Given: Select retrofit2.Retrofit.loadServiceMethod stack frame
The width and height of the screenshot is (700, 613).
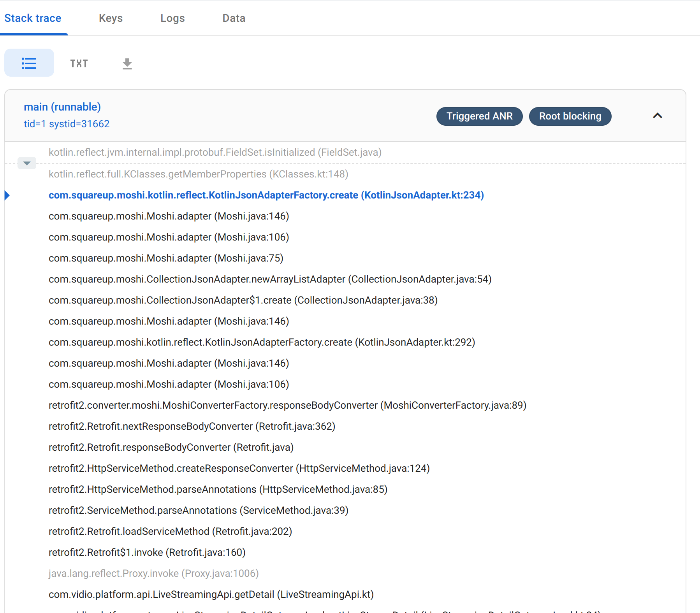Looking at the screenshot, I should 170,531.
